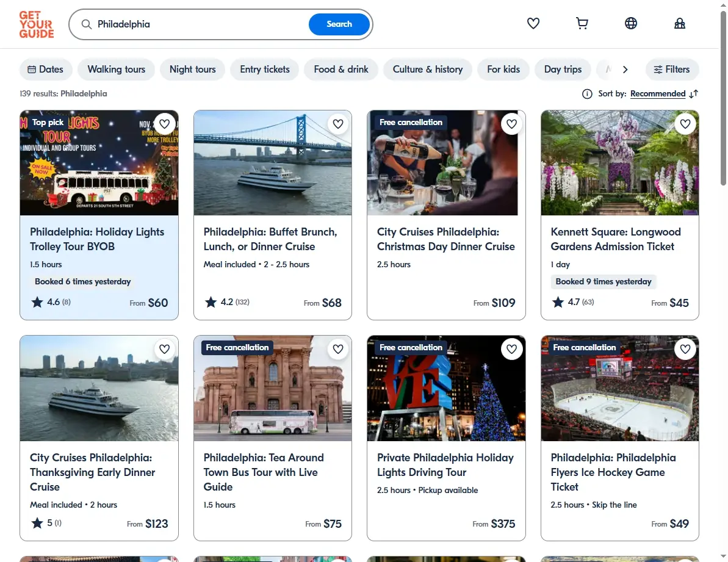Image resolution: width=728 pixels, height=562 pixels.
Task: Click the 4.7 star rating on Longwood Gardens
Action: click(573, 302)
